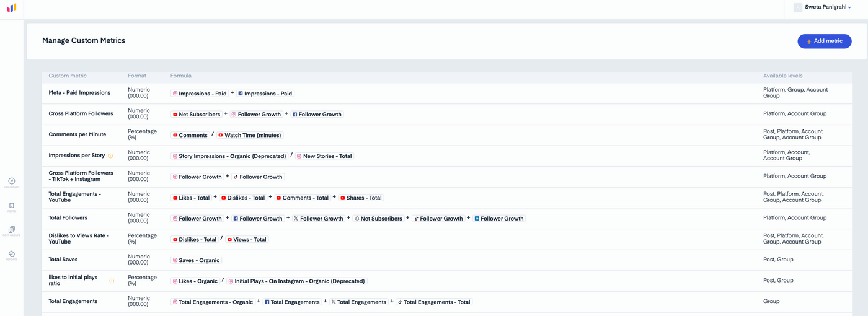Image resolution: width=868 pixels, height=316 pixels.
Task: Open the Total Followers metric name
Action: (68, 217)
